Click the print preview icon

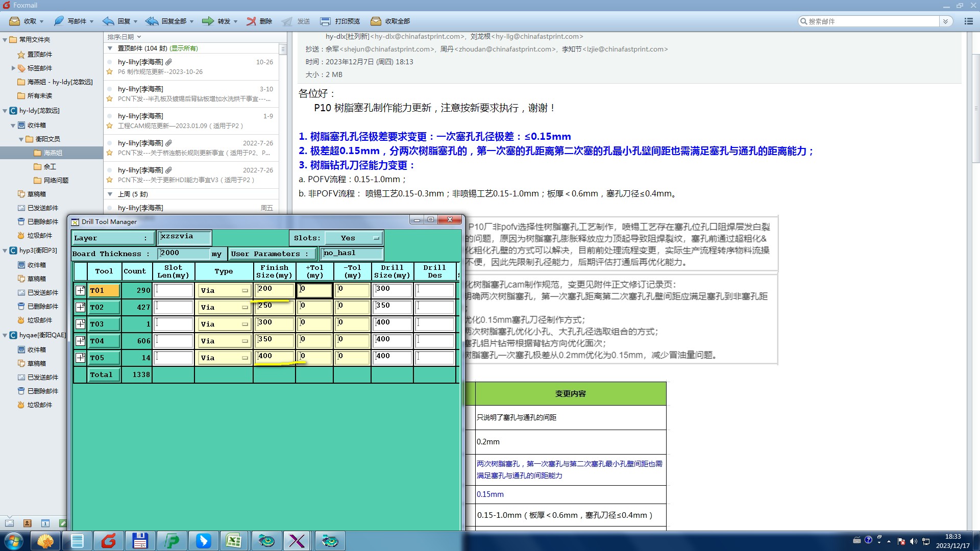click(325, 21)
